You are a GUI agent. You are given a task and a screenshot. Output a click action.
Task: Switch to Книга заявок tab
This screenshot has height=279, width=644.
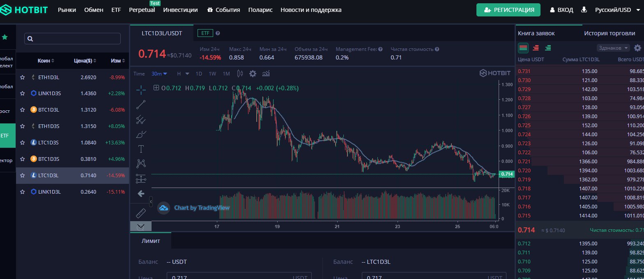536,33
